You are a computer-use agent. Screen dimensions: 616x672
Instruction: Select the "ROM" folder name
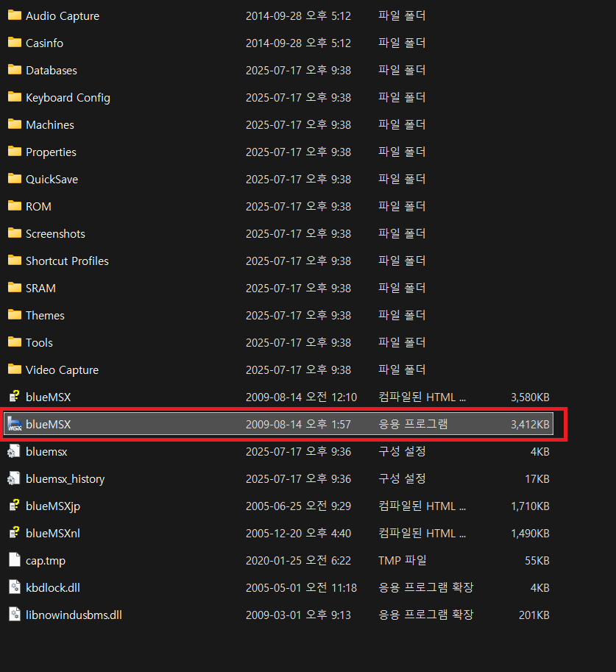pos(38,207)
